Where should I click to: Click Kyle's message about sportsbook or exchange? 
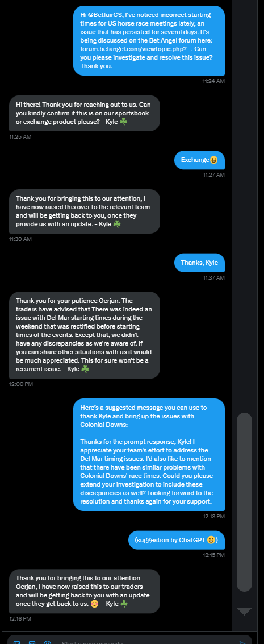[85, 113]
